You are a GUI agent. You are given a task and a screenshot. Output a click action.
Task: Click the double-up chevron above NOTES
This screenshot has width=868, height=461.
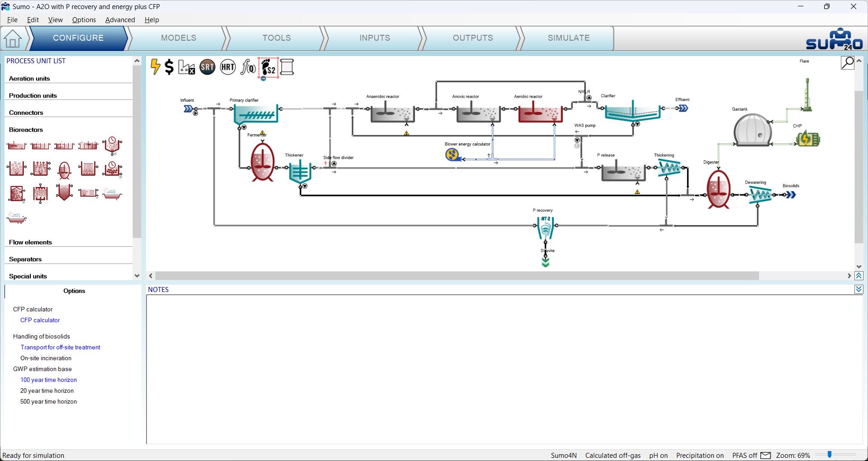click(859, 276)
